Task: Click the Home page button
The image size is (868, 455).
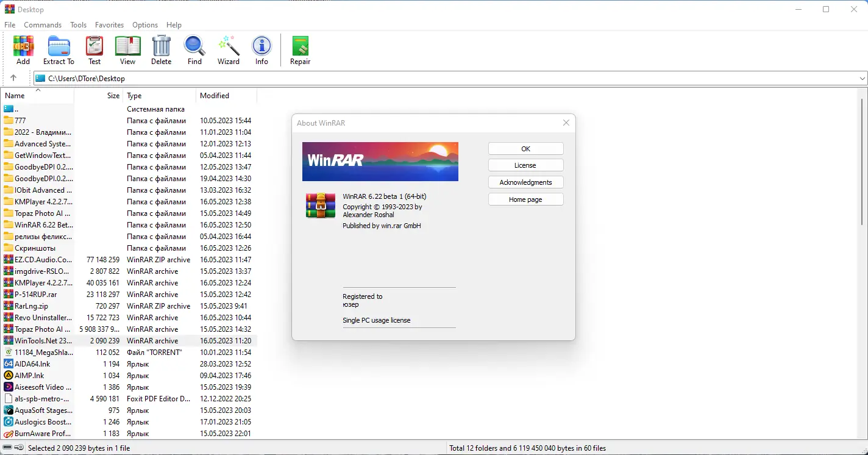Action: click(x=525, y=199)
